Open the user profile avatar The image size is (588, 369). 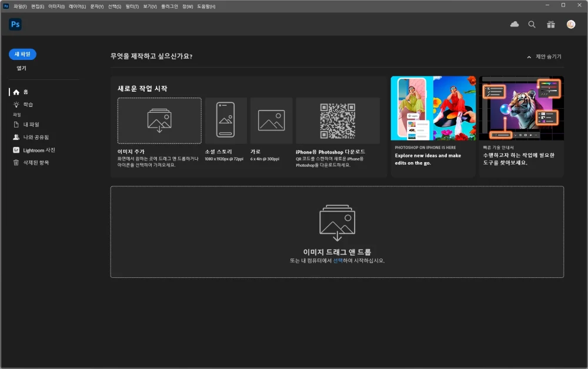coord(570,24)
